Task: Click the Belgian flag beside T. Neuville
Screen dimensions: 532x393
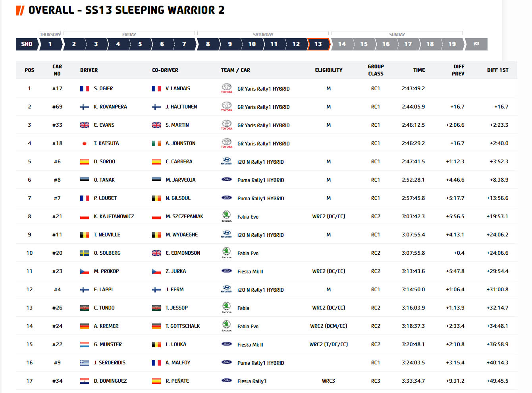Action: pos(85,235)
